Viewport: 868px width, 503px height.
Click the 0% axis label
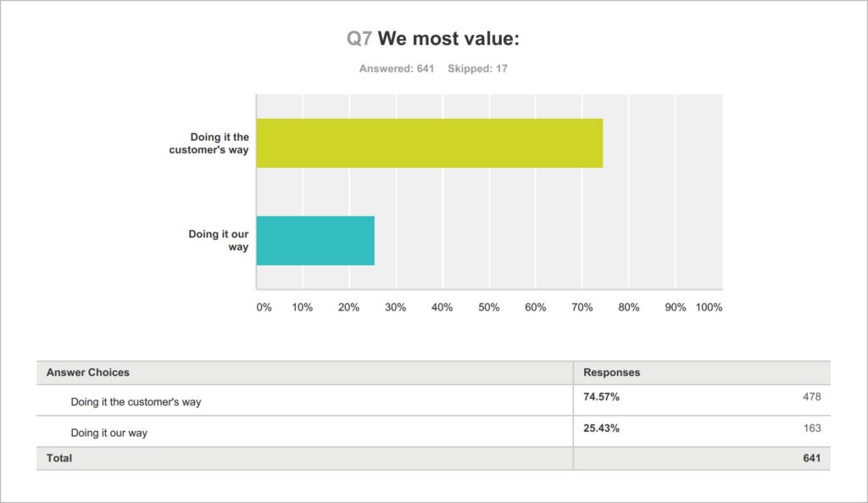tap(264, 308)
